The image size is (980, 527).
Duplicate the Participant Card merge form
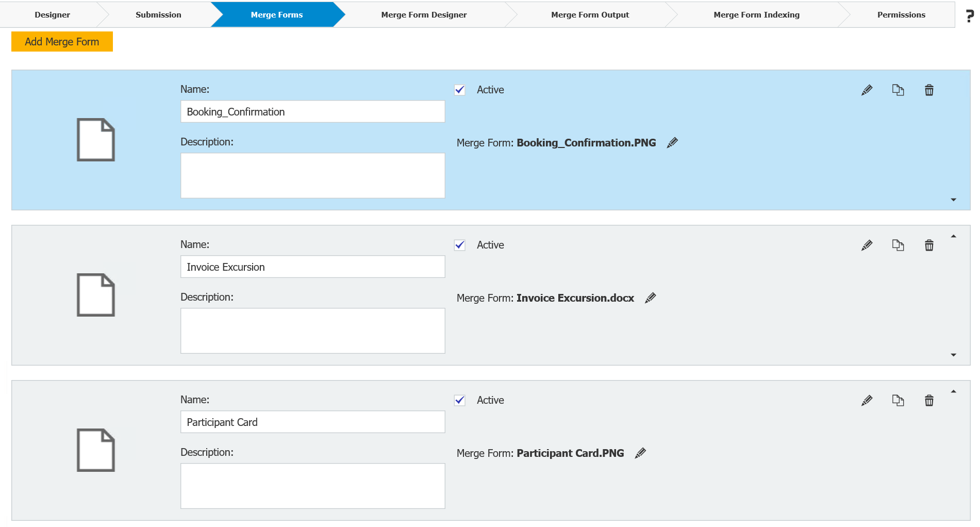point(898,400)
